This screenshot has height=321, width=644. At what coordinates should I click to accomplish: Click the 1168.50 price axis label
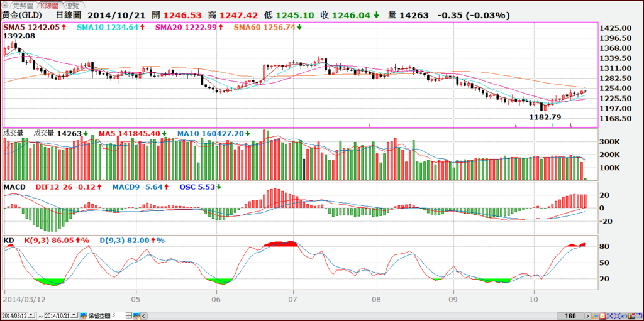click(x=615, y=119)
